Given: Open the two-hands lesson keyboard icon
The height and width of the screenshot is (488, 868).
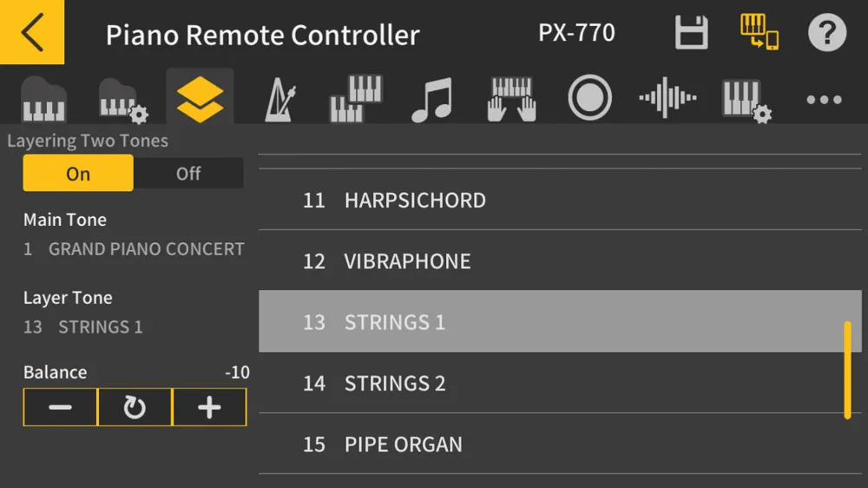Looking at the screenshot, I should point(512,99).
